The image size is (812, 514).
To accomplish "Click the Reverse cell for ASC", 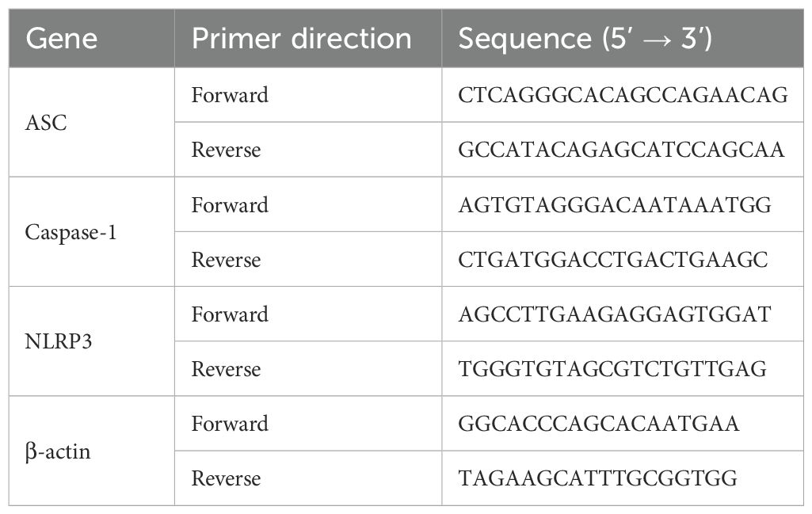I will 226,150.
